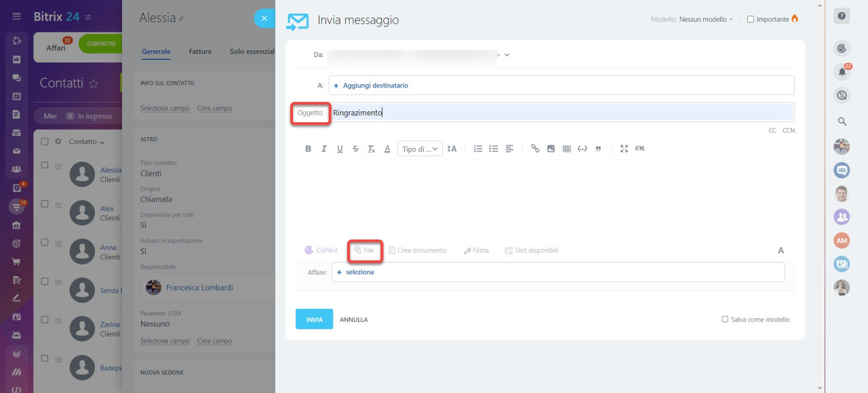
Task: Open the Generale tab
Action: (156, 51)
